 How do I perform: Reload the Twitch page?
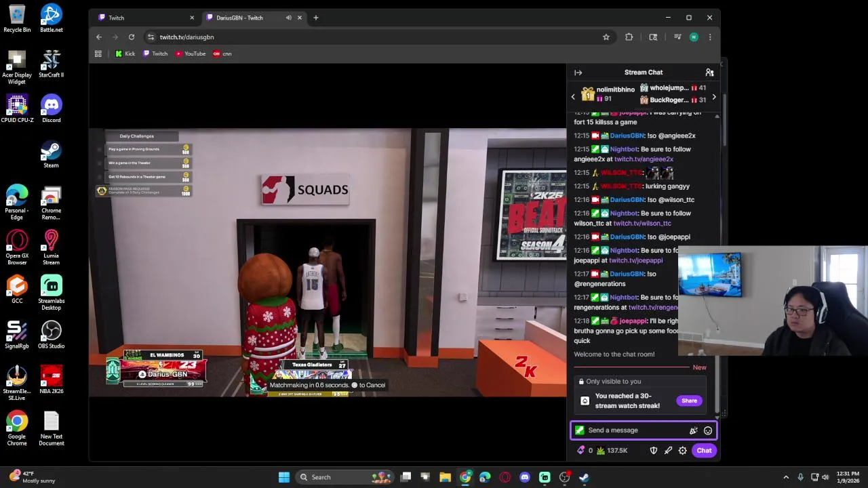132,37
